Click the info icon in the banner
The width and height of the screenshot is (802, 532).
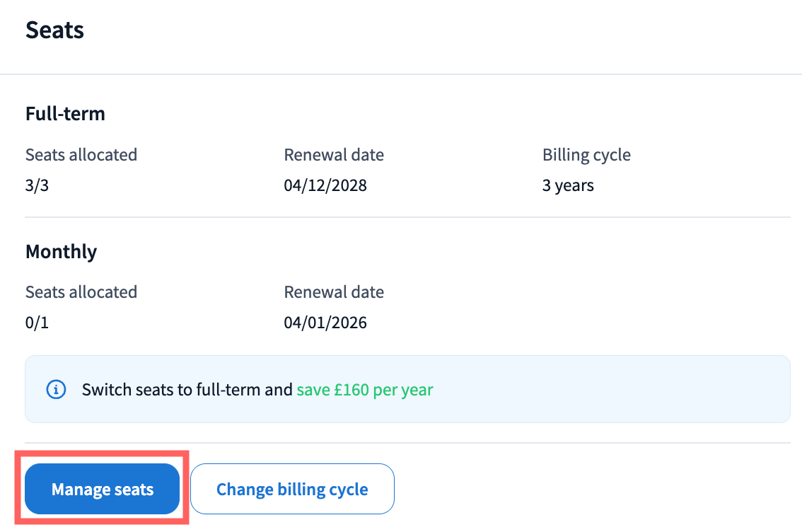[x=56, y=389]
